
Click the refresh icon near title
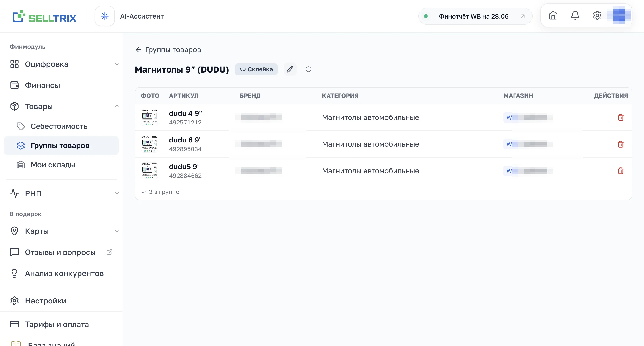[x=308, y=69]
